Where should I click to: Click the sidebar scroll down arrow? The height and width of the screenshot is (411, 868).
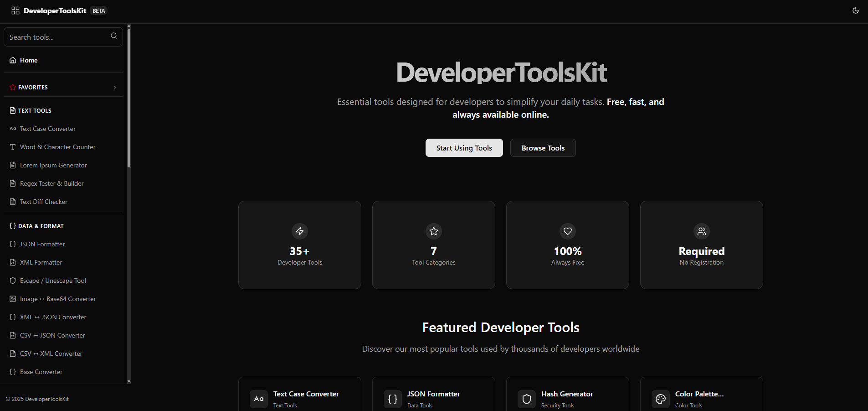(x=129, y=381)
